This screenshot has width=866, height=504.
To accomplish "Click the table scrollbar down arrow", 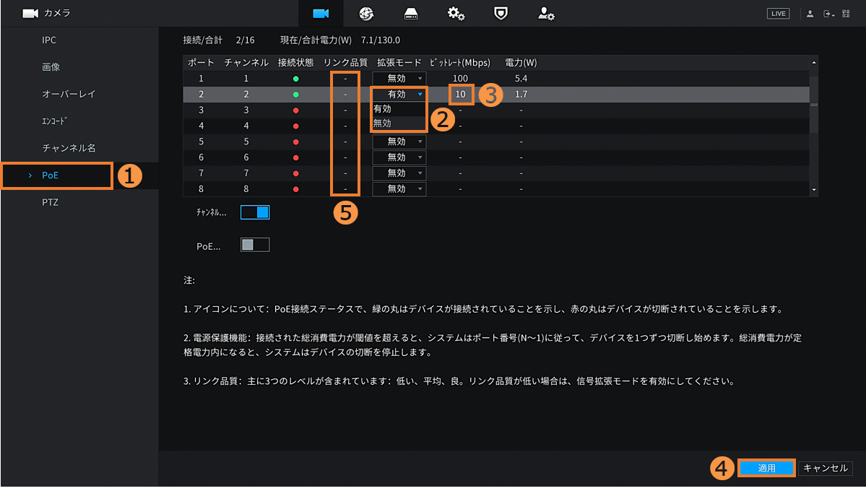I will [x=814, y=190].
